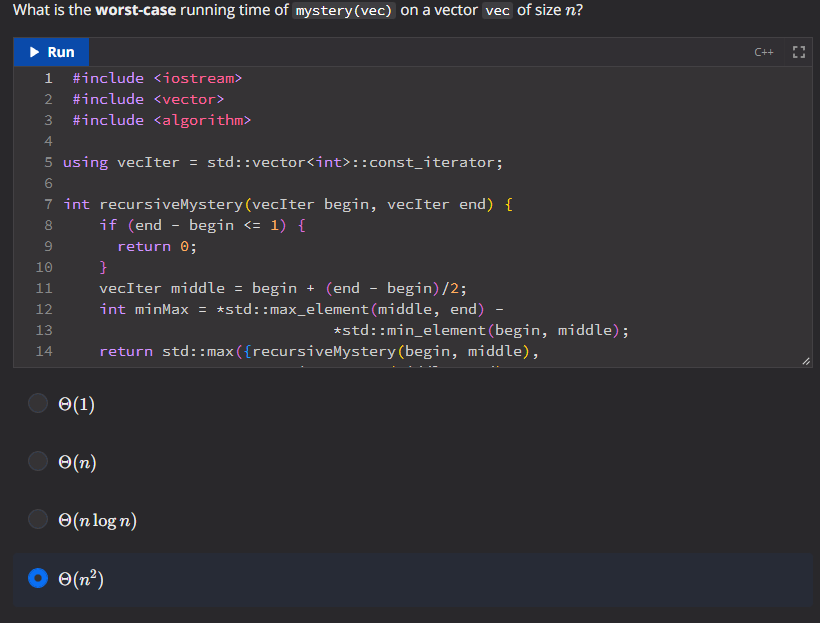Viewport: 820px width, 623px height.
Task: Click the 'vecIter middle' assignment line
Action: tap(283, 288)
